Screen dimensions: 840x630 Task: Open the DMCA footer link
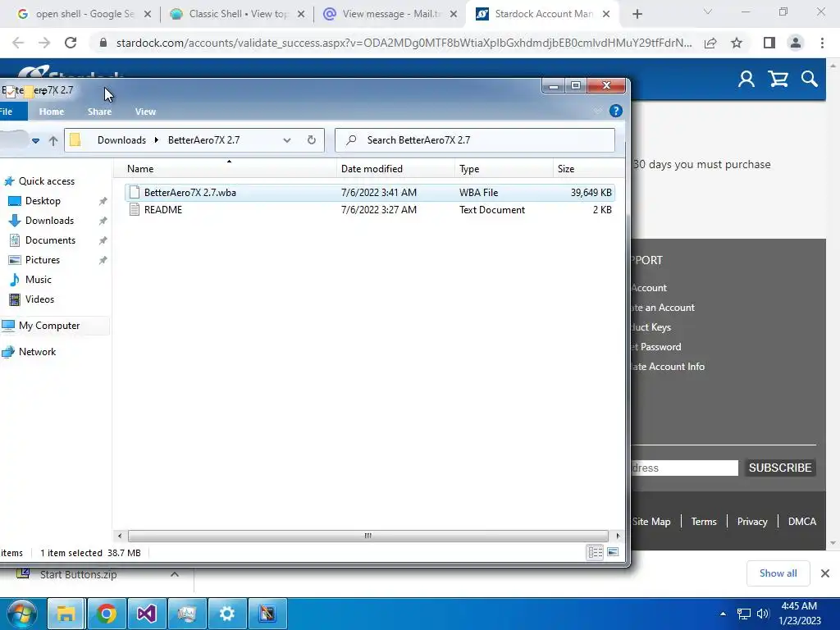click(x=802, y=521)
